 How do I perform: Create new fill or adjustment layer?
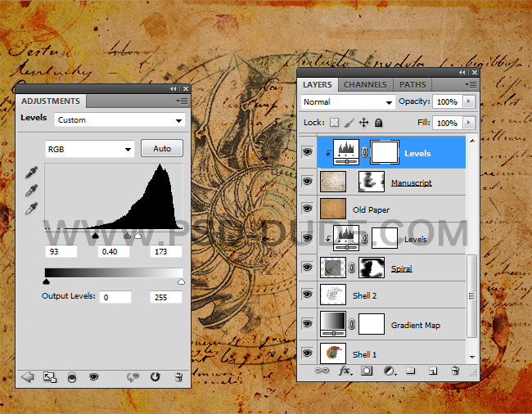click(x=390, y=371)
